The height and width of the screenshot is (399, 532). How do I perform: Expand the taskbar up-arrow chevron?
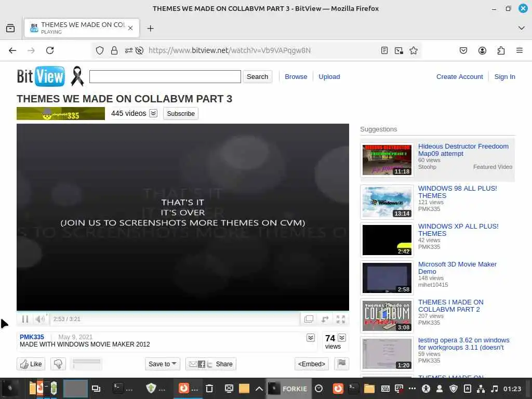coord(259,389)
